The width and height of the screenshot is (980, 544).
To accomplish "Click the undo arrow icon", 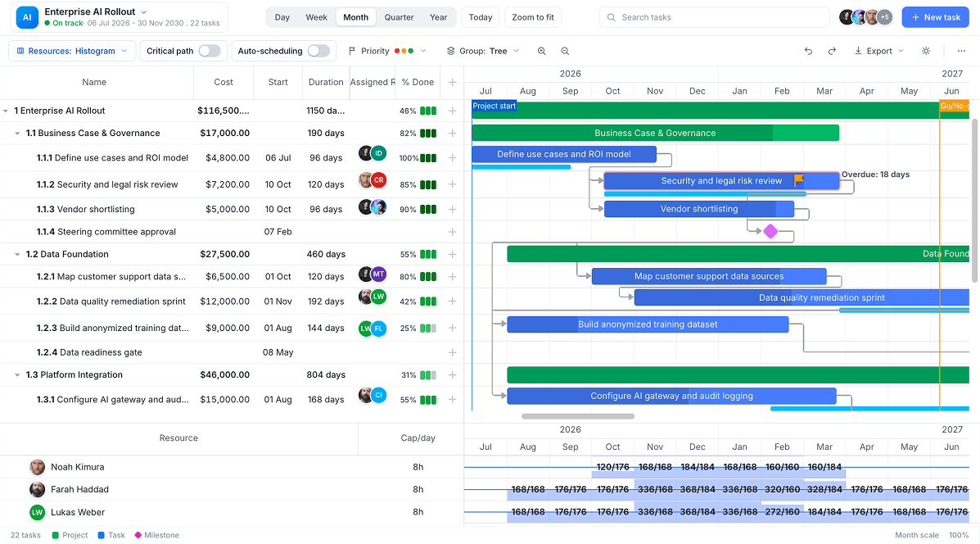I will pos(808,52).
